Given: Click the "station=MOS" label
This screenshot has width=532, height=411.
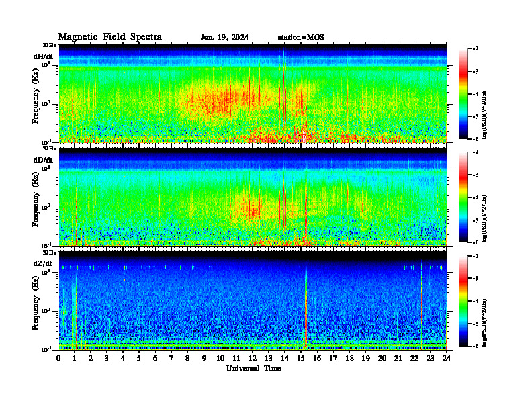Looking at the screenshot, I should [x=301, y=38].
